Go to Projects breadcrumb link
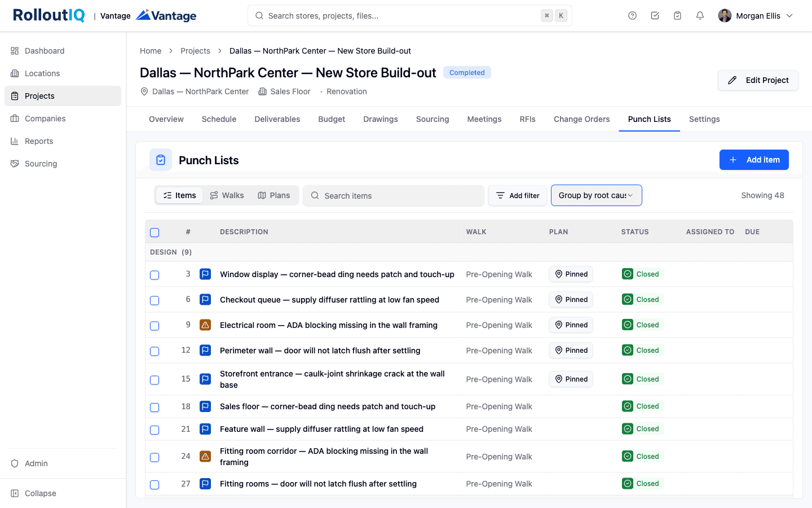Screen dimensions: 812x508 [x=195, y=51]
